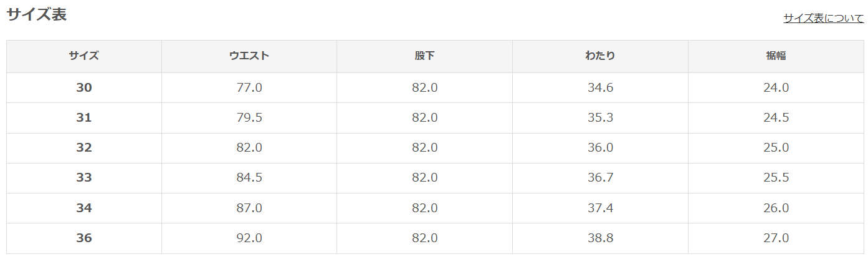Select size 34 row label
This screenshot has width=868, height=259.
point(84,208)
